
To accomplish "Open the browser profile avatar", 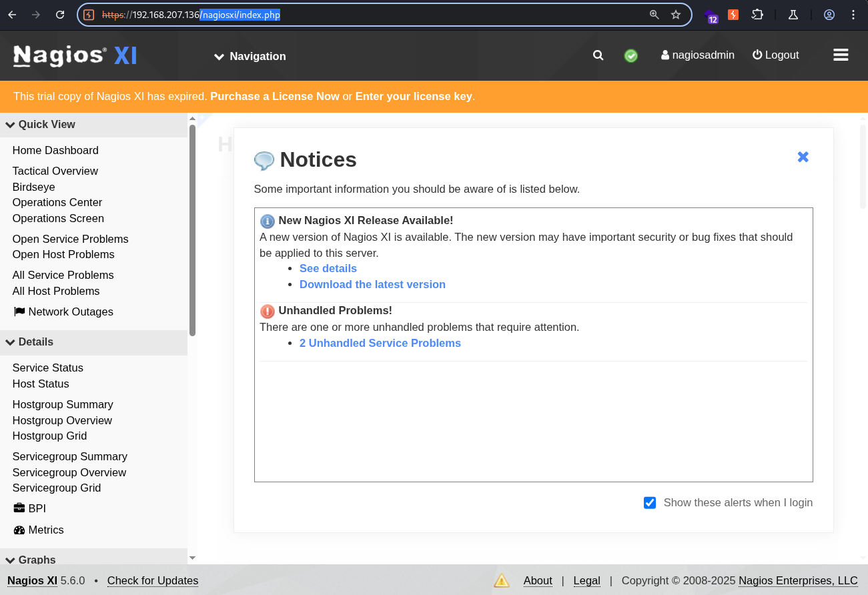I will point(829,15).
